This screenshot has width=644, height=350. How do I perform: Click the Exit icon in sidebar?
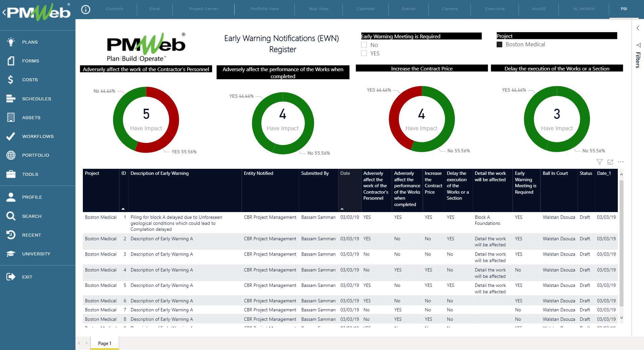click(11, 277)
